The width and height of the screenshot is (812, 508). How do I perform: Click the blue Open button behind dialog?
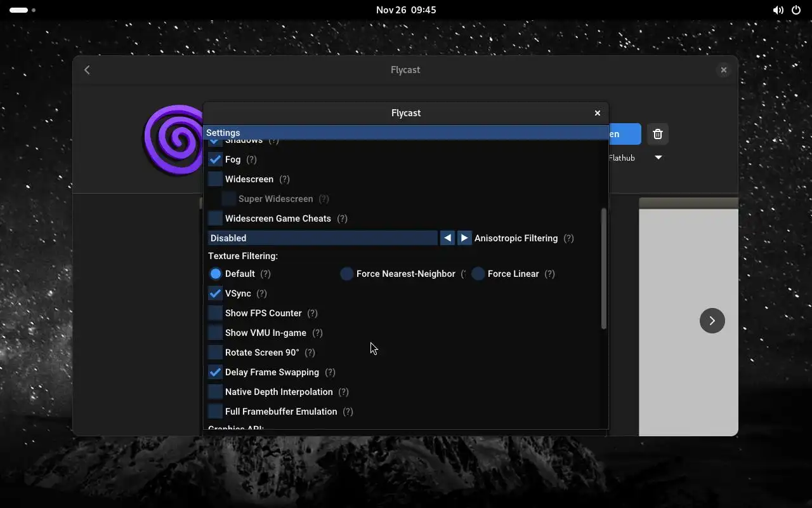[625, 134]
